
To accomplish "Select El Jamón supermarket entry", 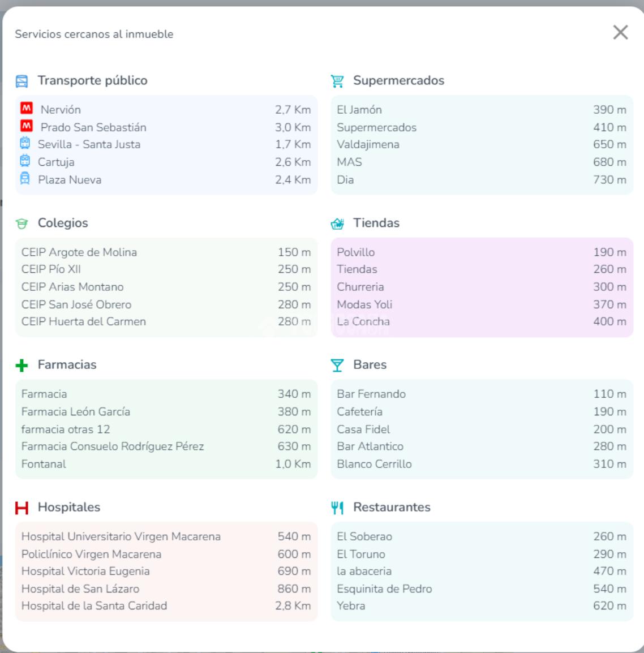I will tap(359, 110).
